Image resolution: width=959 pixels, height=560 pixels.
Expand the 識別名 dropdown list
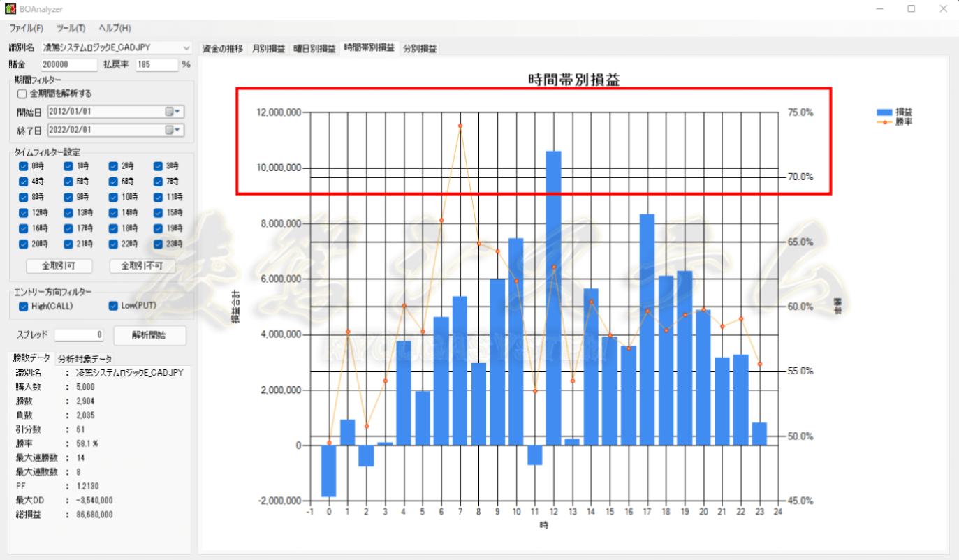186,48
